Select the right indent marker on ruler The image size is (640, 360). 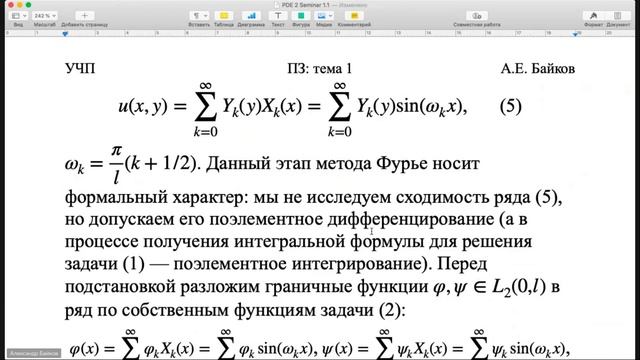tap(575, 34)
